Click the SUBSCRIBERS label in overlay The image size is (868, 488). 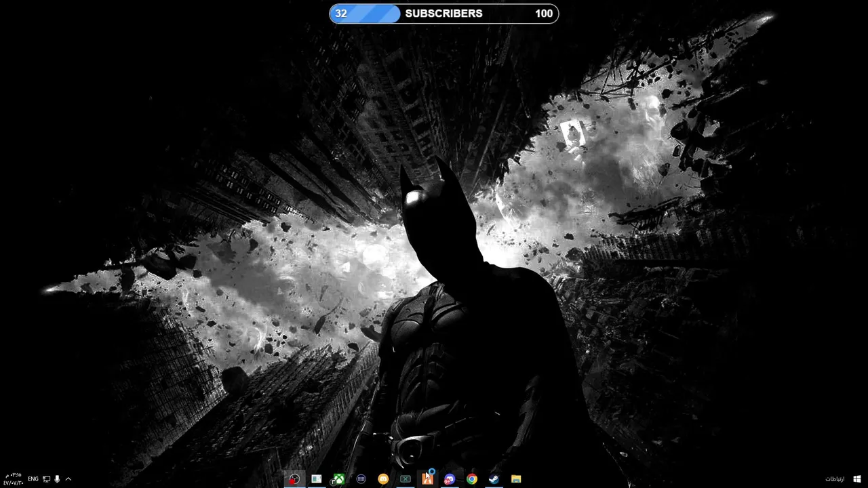(443, 14)
